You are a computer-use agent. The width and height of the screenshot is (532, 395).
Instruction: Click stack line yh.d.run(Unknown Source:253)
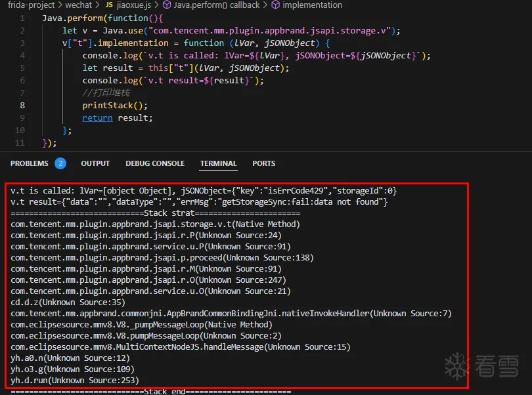(75, 381)
